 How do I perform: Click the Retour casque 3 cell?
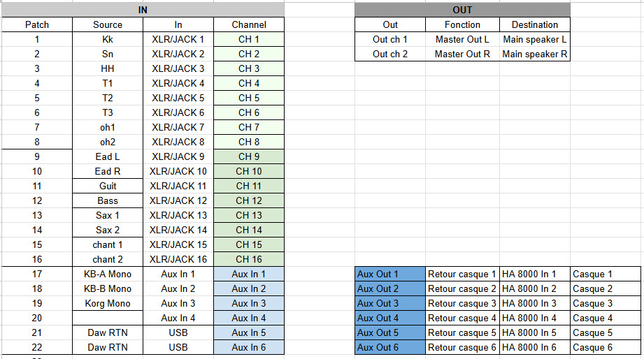tap(462, 304)
